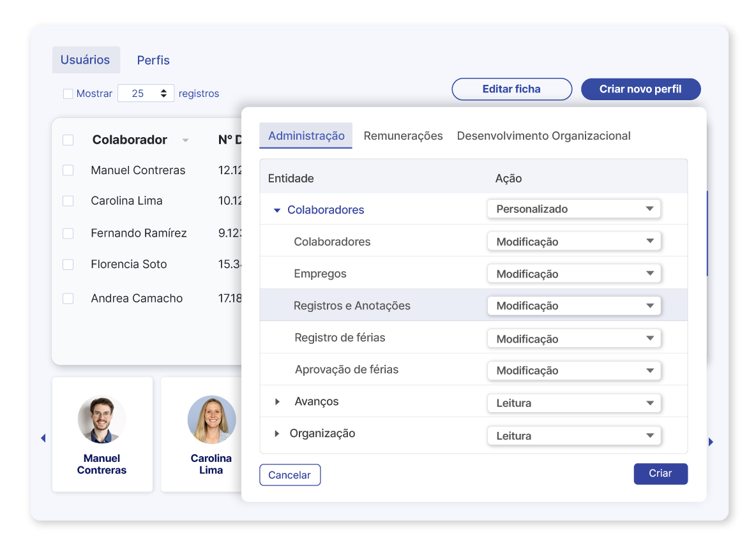Check the checkbox next to Florencia Soto
The image size is (756, 548).
click(x=68, y=264)
